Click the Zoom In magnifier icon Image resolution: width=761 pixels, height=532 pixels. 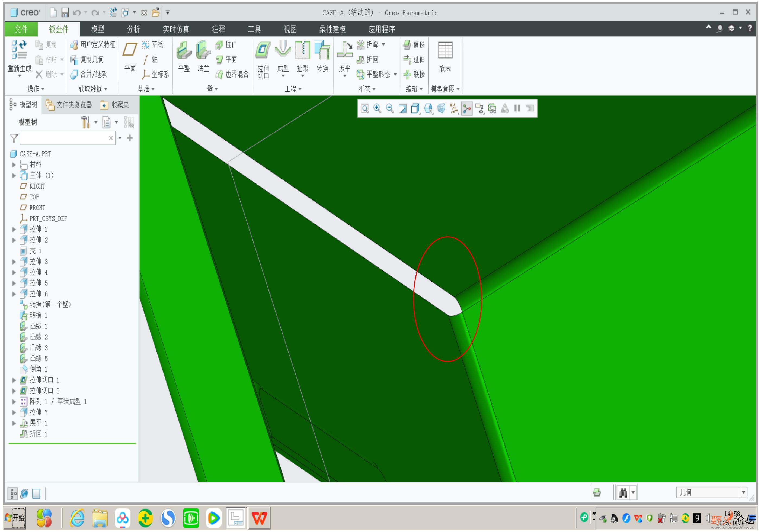coord(377,108)
